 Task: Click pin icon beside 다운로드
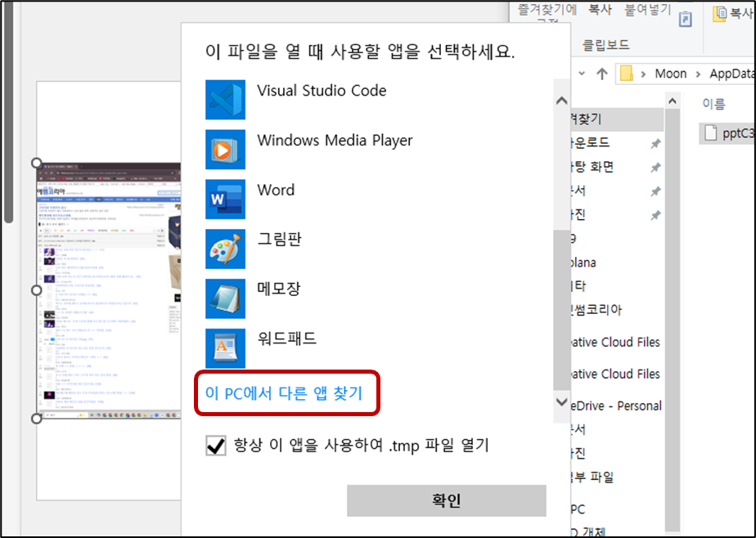(x=655, y=144)
